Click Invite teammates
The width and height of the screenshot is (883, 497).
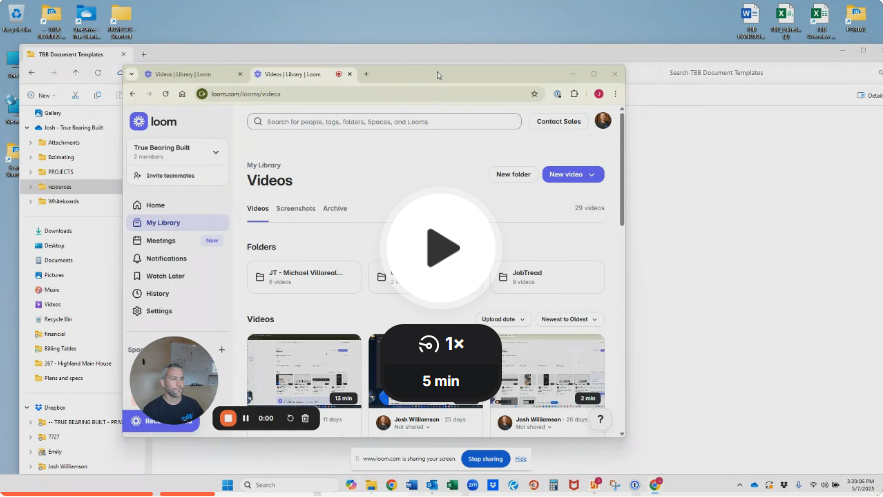pos(170,176)
